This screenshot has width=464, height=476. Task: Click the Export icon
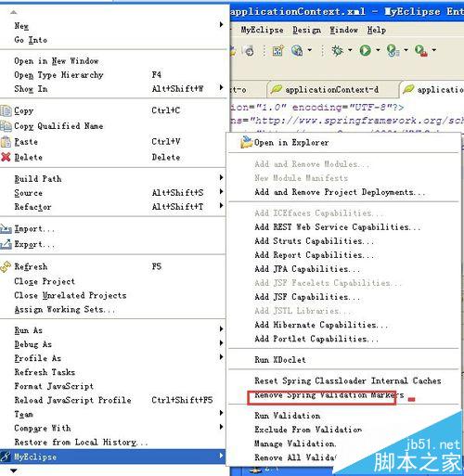(x=6, y=244)
